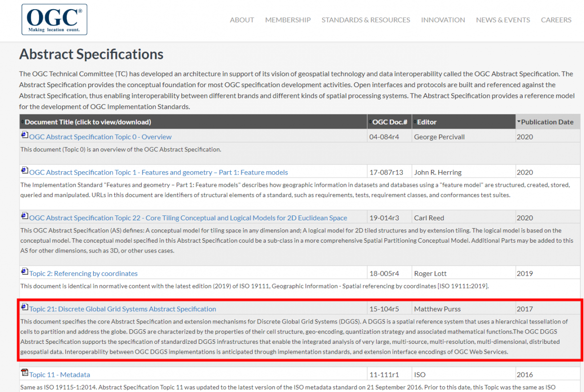
Task: Click the document icon beside Topic 1 Feature models
Action: (x=24, y=171)
